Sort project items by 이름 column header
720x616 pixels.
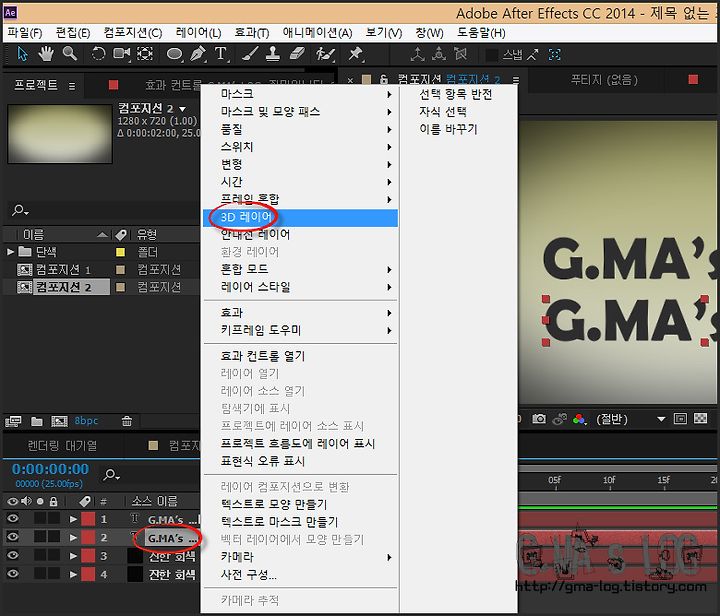(x=34, y=235)
